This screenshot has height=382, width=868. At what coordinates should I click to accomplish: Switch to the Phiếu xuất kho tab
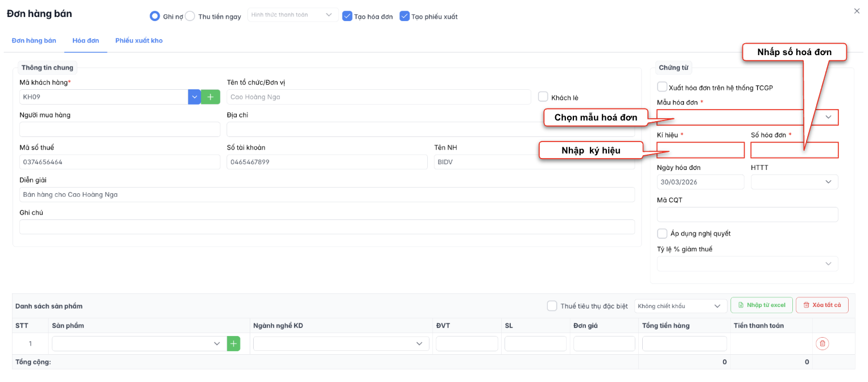point(139,41)
